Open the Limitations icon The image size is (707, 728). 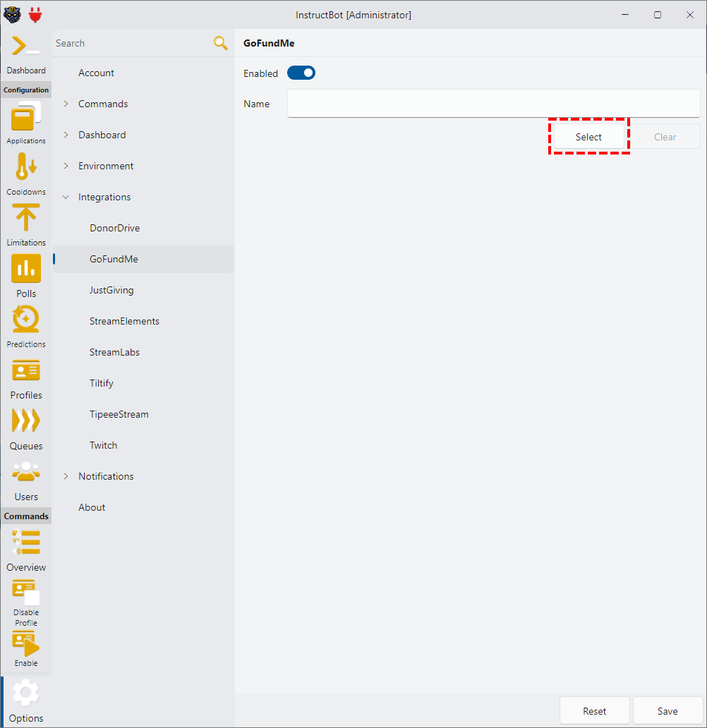[25, 217]
